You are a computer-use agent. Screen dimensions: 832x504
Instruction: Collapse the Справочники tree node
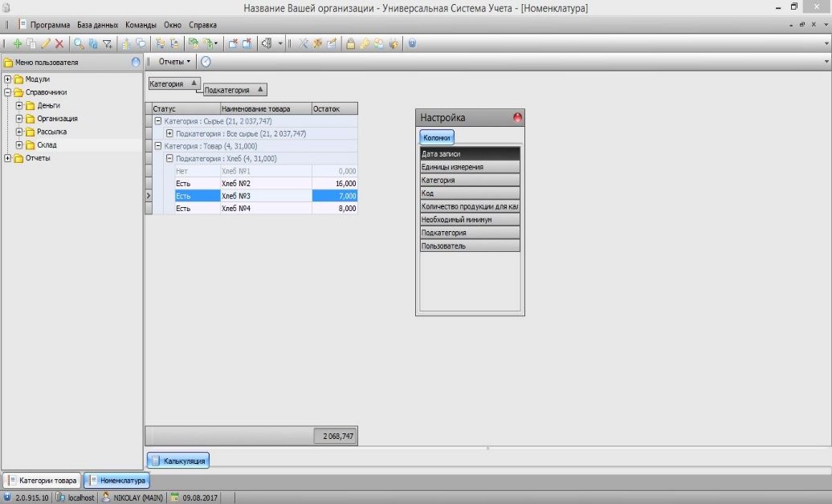click(x=7, y=92)
